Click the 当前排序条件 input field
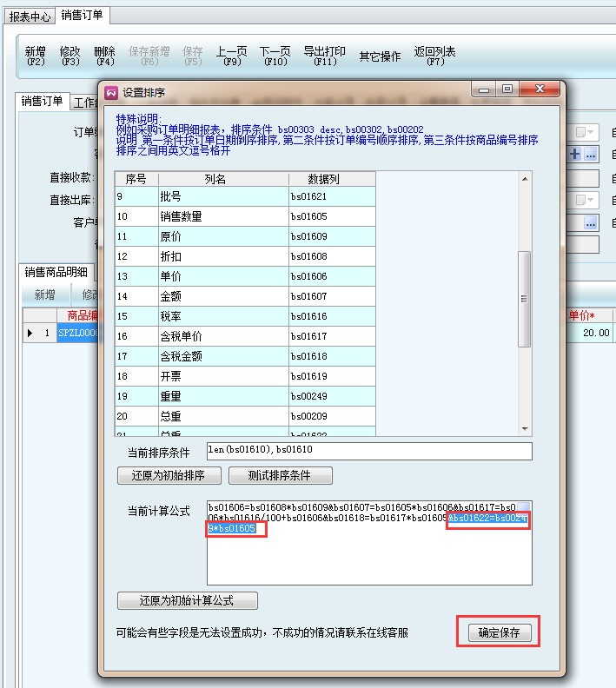Screen dimensions: 616x688 [368, 451]
